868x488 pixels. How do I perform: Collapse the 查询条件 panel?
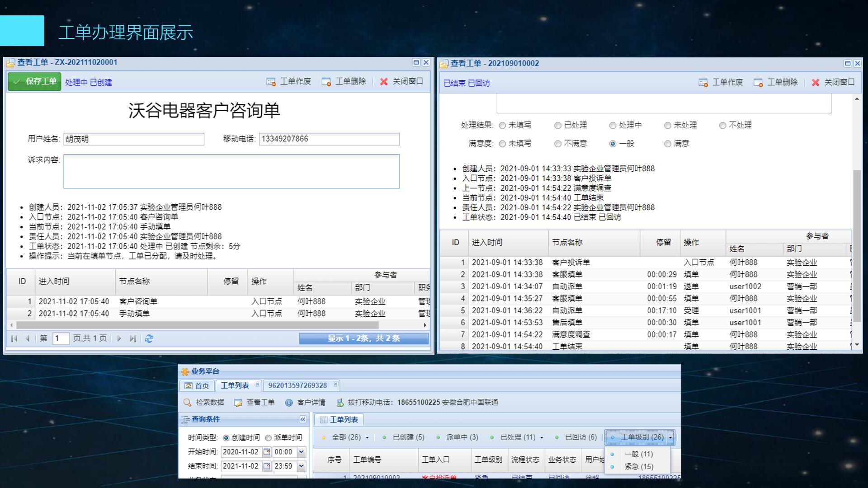(303, 420)
